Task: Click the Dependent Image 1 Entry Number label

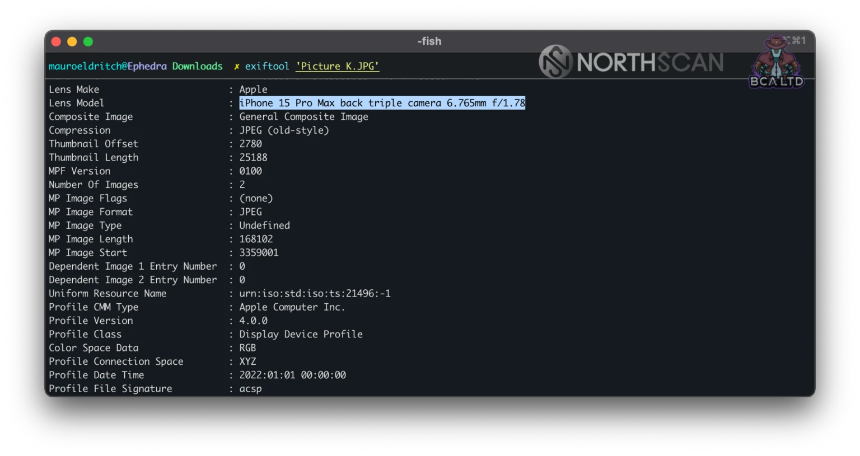Action: (x=133, y=266)
